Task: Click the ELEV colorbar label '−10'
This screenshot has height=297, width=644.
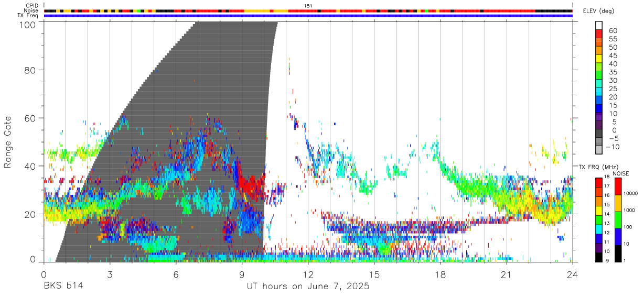Action: pyautogui.click(x=614, y=147)
